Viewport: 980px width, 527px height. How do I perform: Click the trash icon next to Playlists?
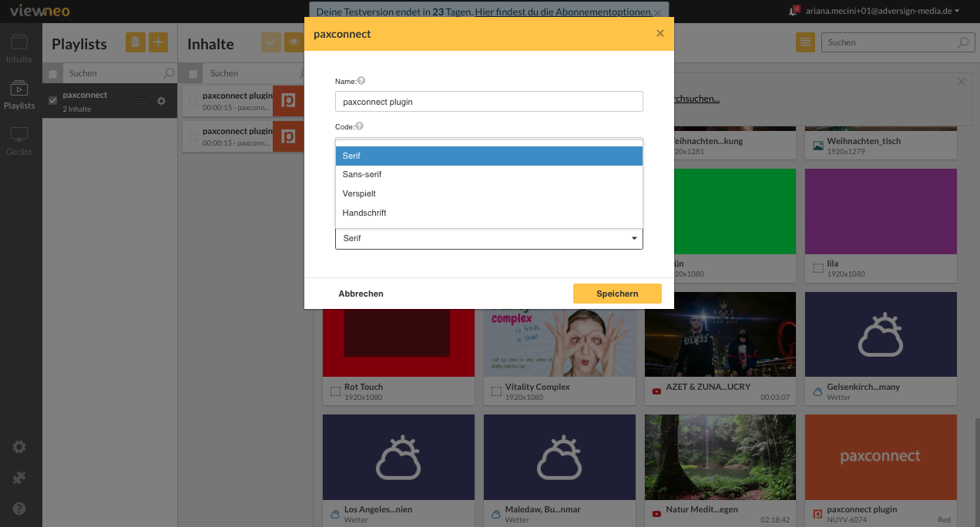click(x=135, y=43)
